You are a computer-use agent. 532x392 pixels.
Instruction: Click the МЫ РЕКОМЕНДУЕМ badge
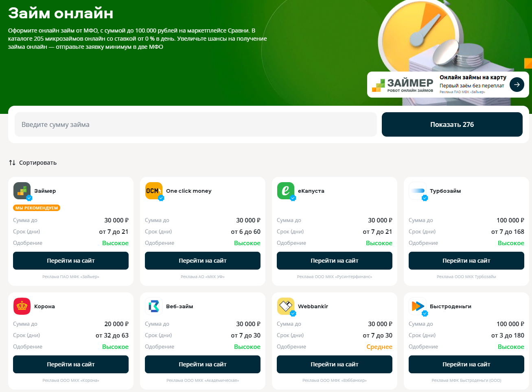point(37,208)
